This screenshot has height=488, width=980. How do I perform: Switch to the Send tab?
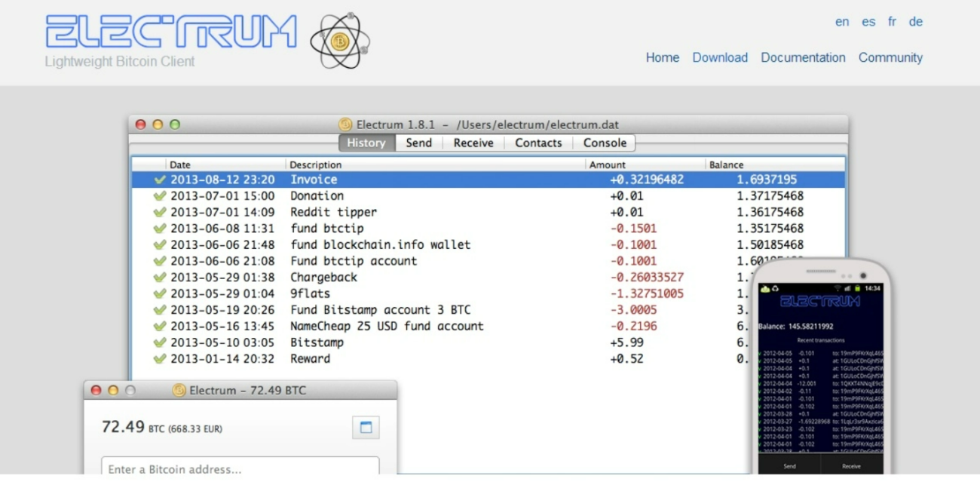[418, 143]
